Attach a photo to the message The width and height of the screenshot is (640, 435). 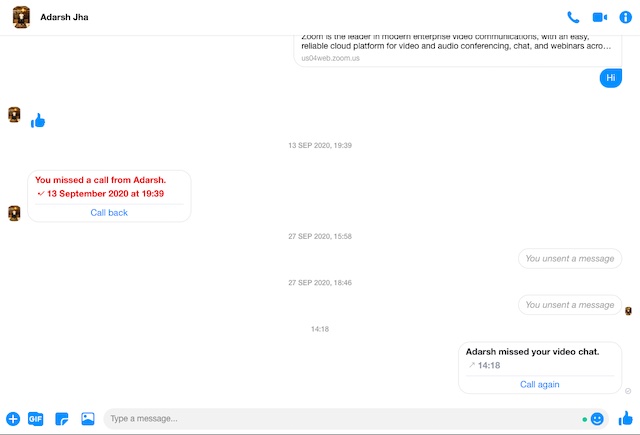[88, 419]
